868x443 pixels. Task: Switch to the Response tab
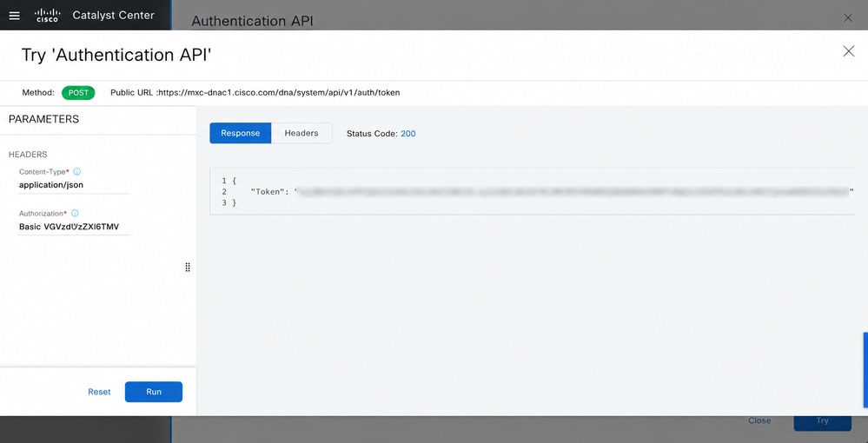pos(241,133)
